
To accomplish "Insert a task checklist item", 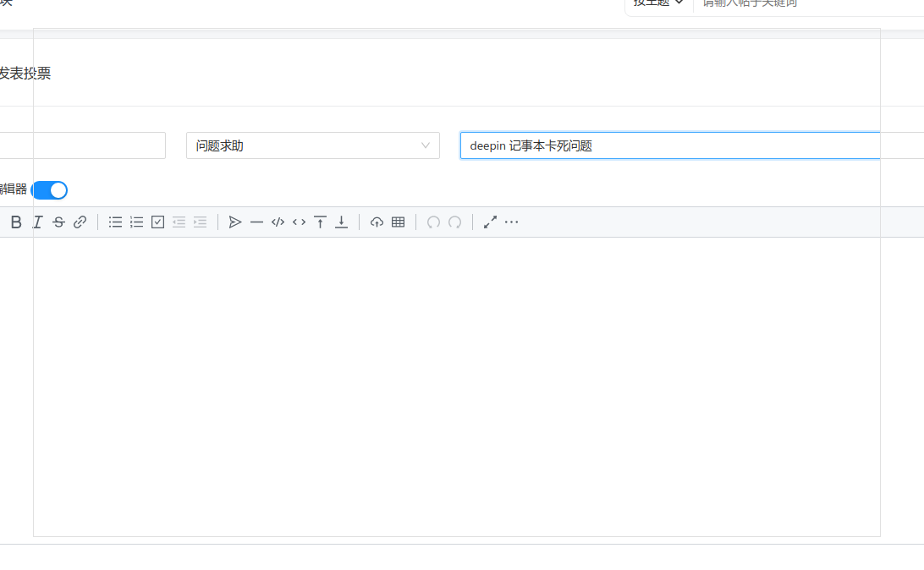I will click(x=158, y=222).
